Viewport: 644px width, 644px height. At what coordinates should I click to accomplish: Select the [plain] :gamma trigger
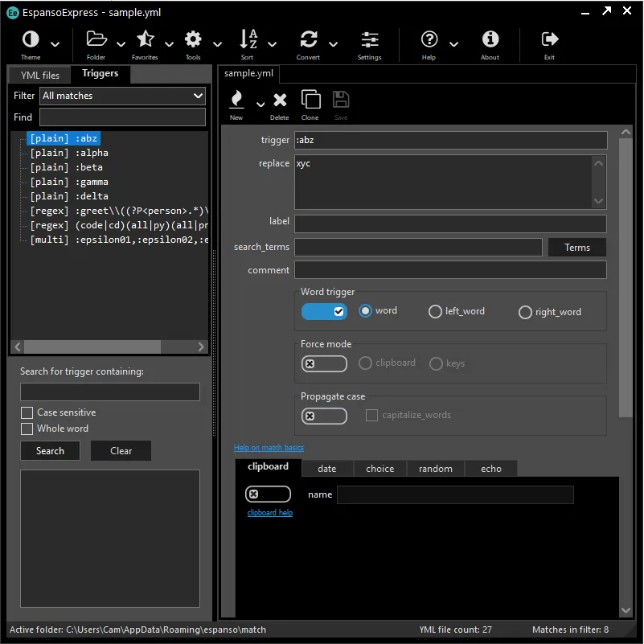point(69,182)
